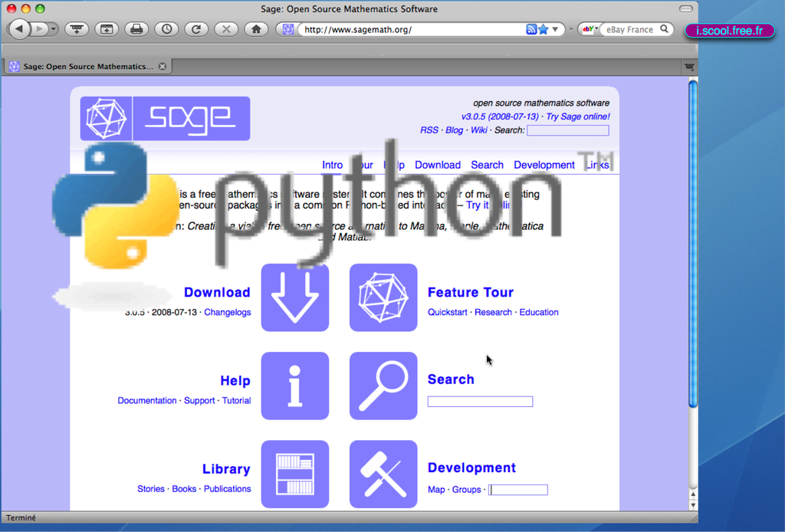Click the sagemath.org address field
The width and height of the screenshot is (785, 532).
coord(413,30)
